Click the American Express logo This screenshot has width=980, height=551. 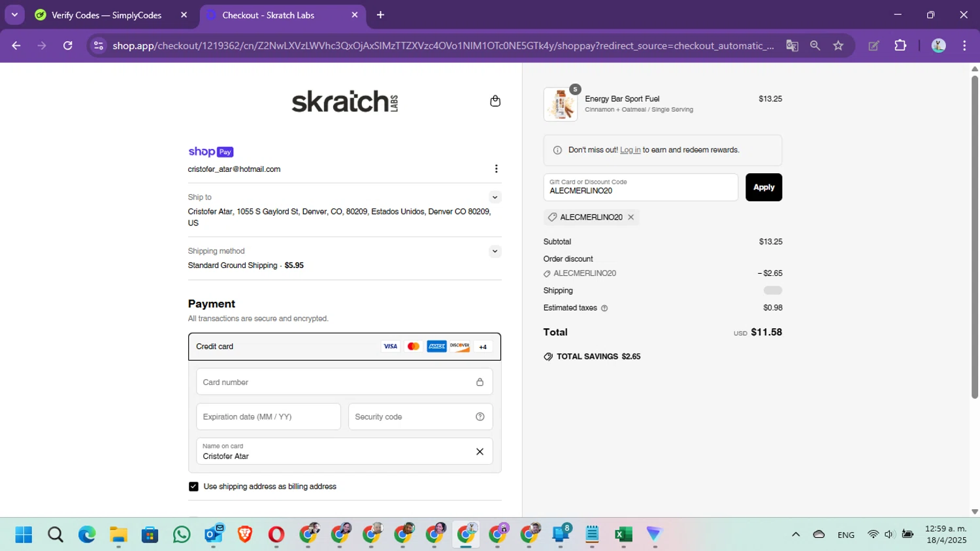tap(436, 346)
